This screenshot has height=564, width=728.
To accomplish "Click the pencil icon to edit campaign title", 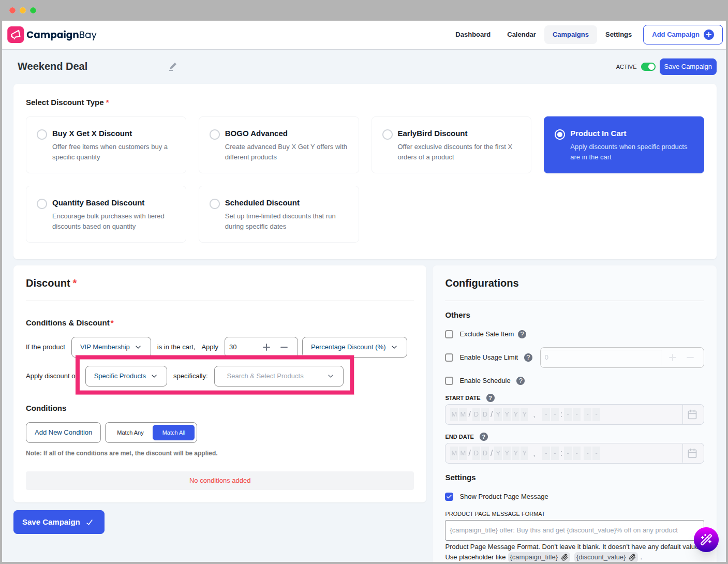I will pyautogui.click(x=173, y=67).
